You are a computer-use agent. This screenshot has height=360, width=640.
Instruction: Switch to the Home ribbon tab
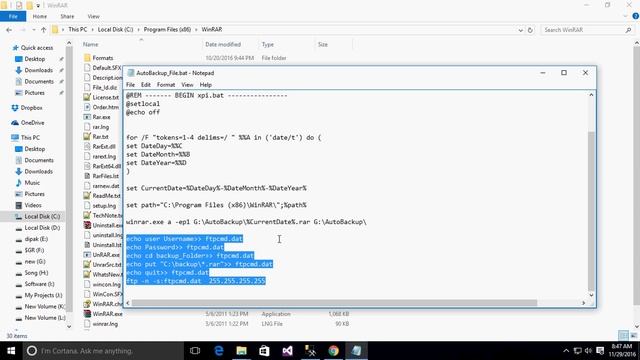pyautogui.click(x=40, y=16)
